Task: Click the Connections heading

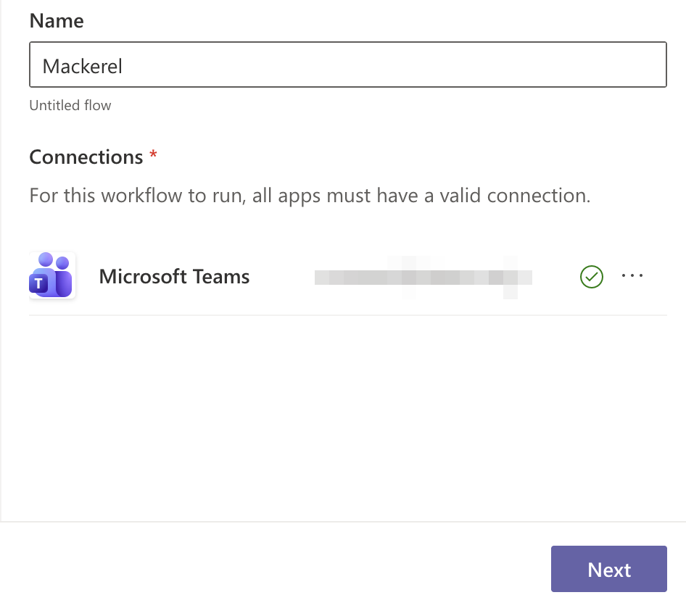Action: (86, 157)
